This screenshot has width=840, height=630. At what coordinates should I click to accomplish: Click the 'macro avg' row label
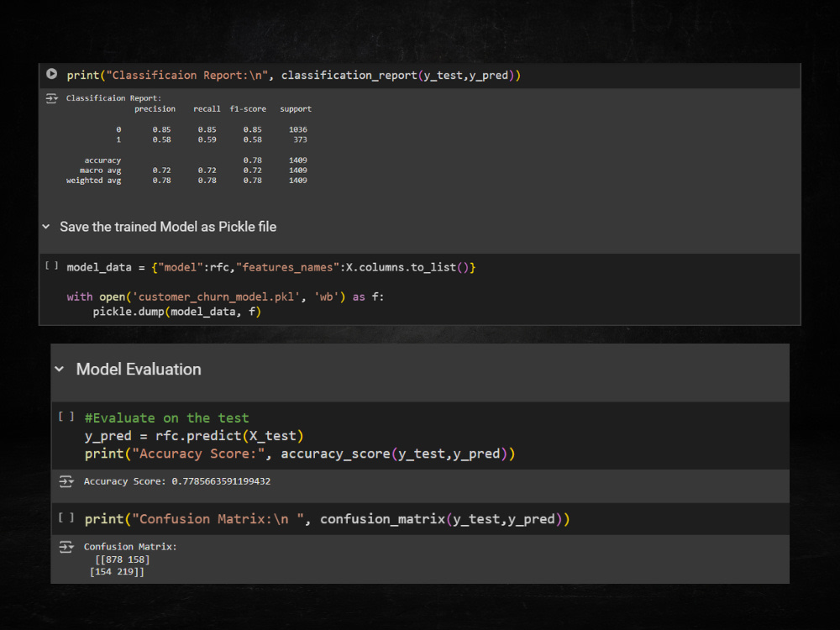click(x=100, y=171)
